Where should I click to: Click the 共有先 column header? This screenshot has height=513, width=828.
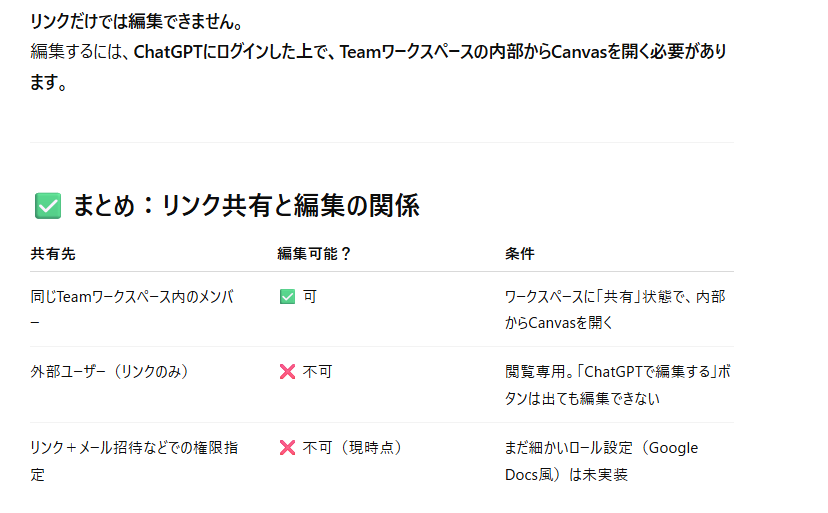point(53,254)
